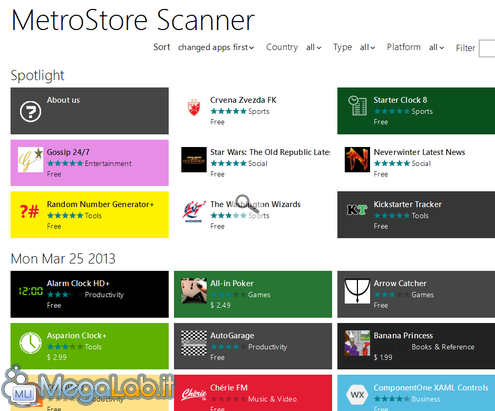495x411 pixels.
Task: Click the 'All-in Poker' title text
Action: (232, 283)
